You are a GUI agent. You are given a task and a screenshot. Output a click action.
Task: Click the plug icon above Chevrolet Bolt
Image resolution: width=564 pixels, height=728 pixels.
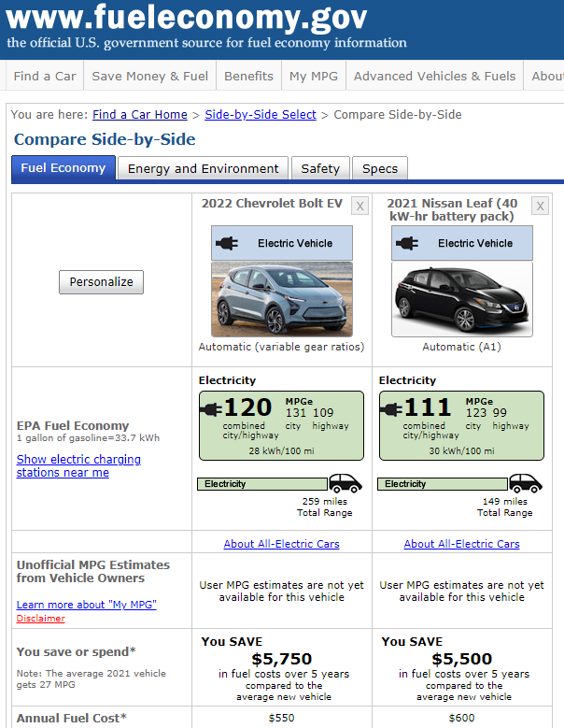(227, 243)
